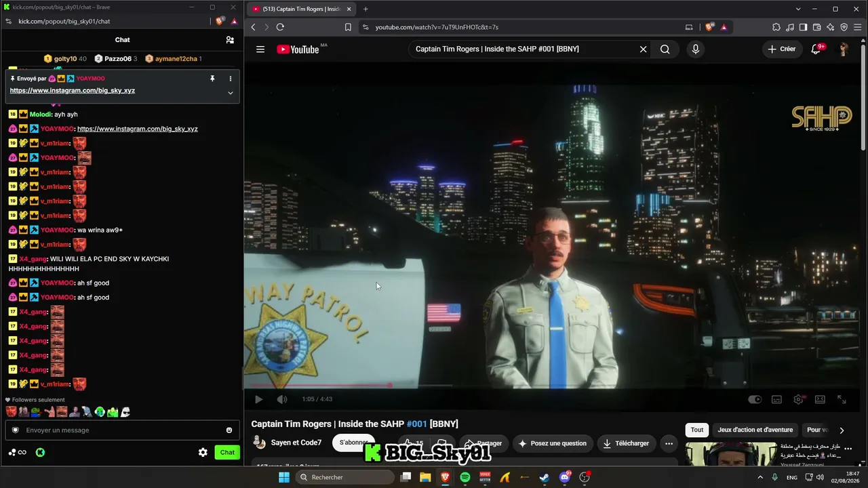Select the Jeux d'action et d'aventure chip
The image size is (868, 488).
tap(755, 430)
